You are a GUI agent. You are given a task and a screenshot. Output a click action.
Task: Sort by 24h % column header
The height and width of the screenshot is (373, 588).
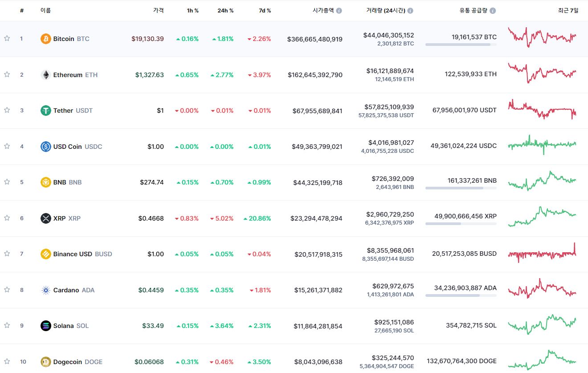coord(225,10)
